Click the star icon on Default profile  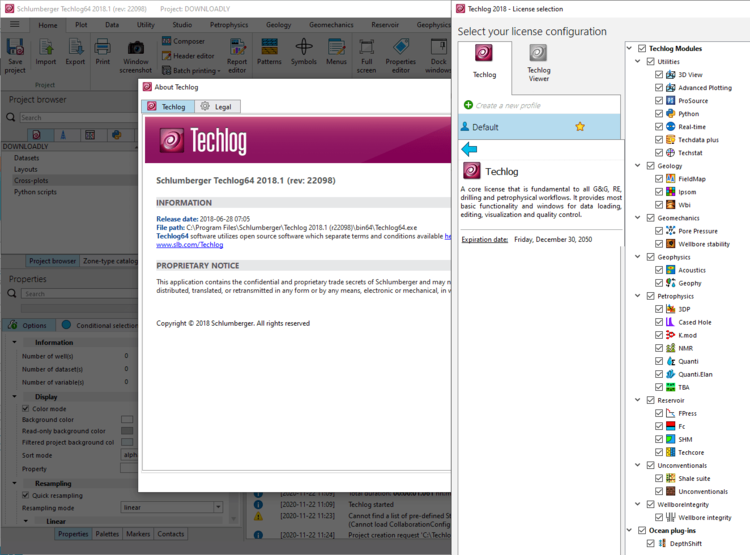[x=579, y=127]
